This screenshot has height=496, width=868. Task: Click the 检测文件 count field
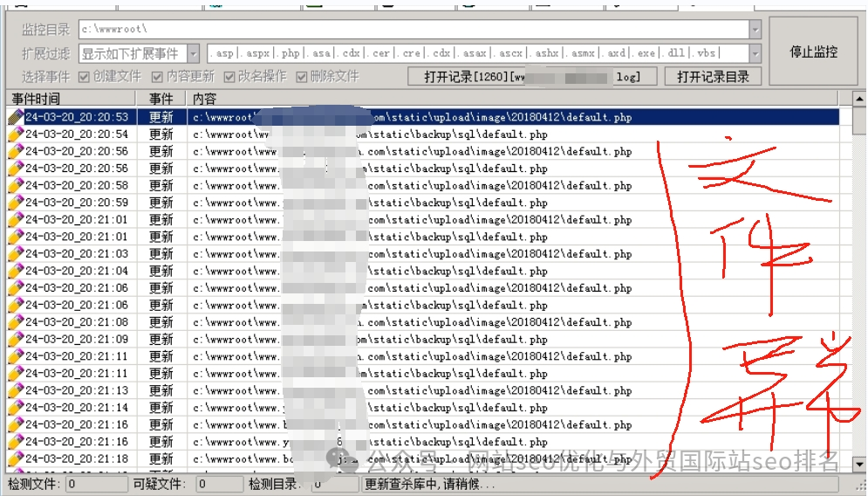click(x=96, y=484)
